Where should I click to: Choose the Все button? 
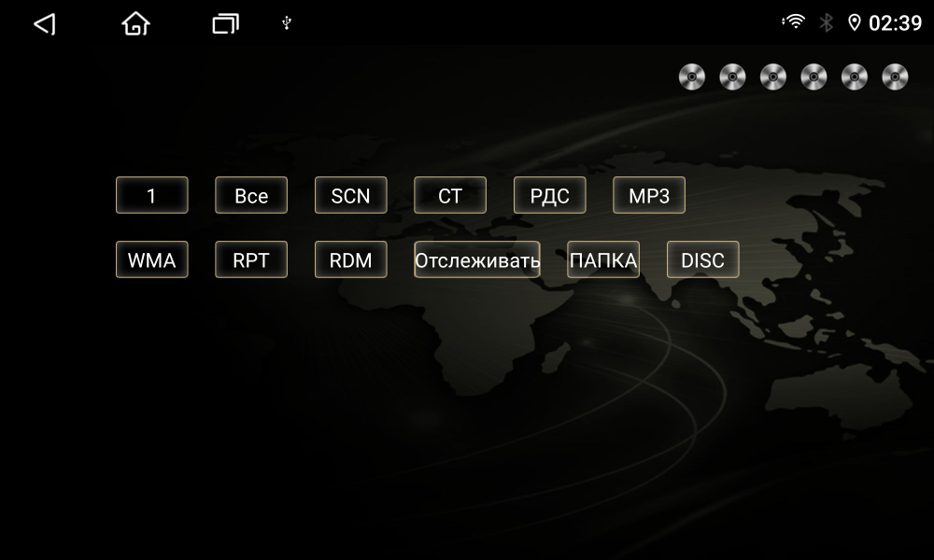click(x=251, y=195)
